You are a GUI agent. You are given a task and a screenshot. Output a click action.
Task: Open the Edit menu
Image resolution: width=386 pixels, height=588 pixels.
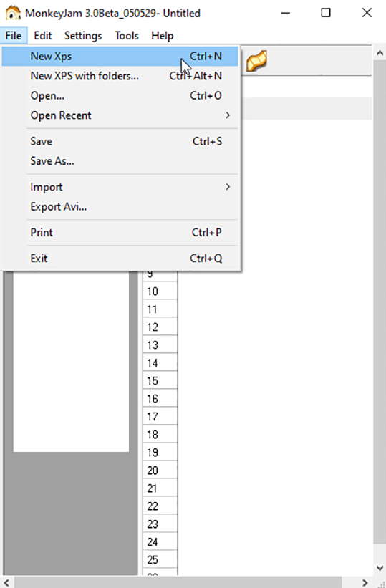43,36
